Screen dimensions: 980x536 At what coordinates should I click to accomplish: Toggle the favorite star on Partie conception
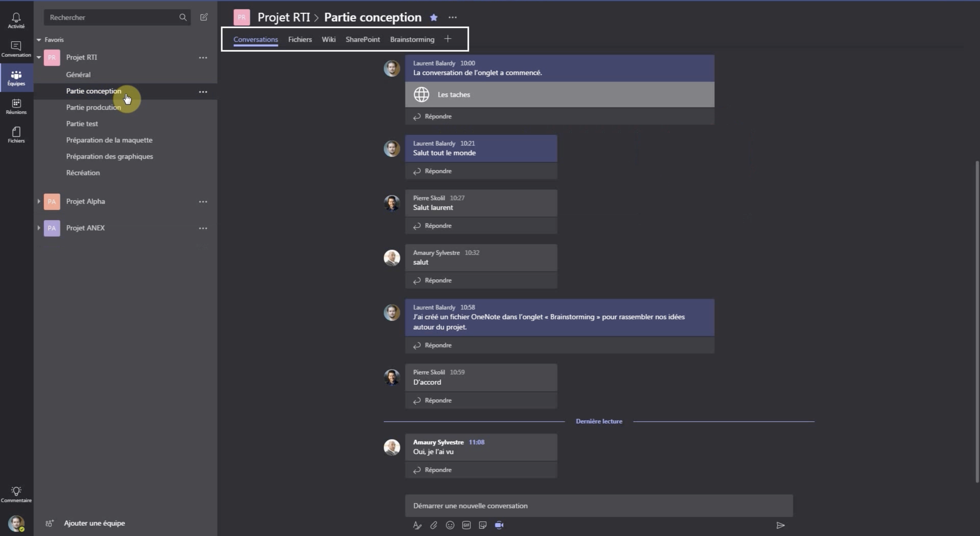[x=433, y=17]
